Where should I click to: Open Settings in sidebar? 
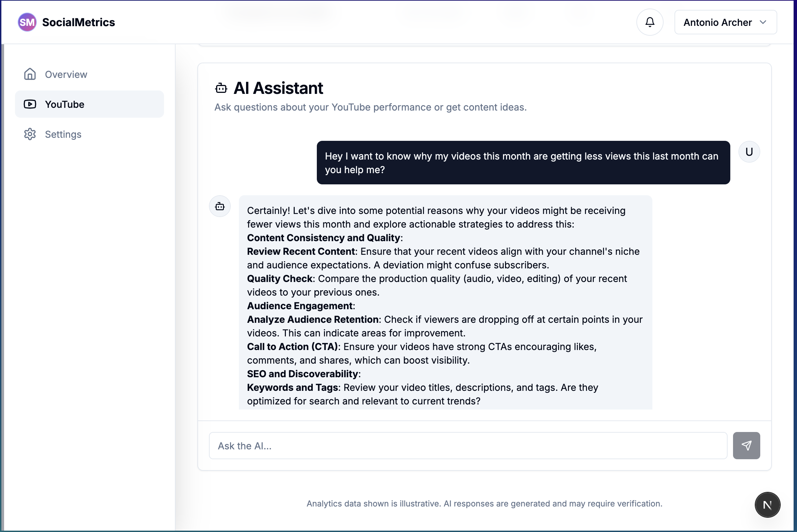90,134
